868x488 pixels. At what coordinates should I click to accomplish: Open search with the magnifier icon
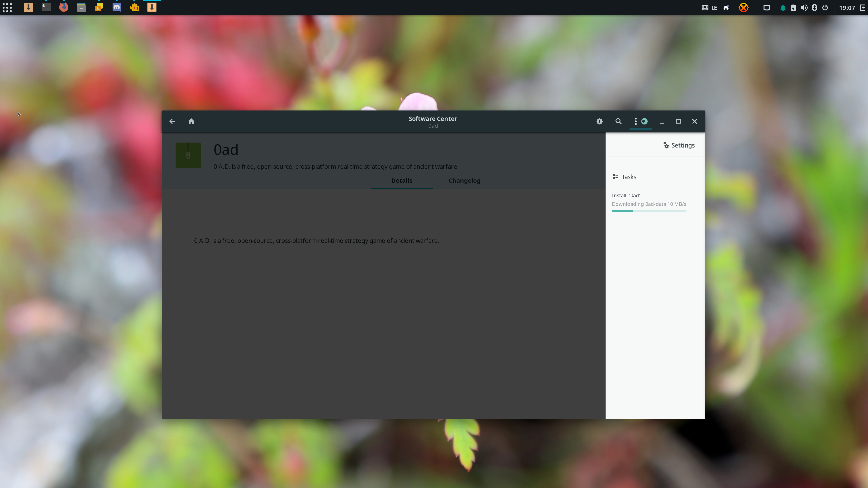[x=618, y=121]
